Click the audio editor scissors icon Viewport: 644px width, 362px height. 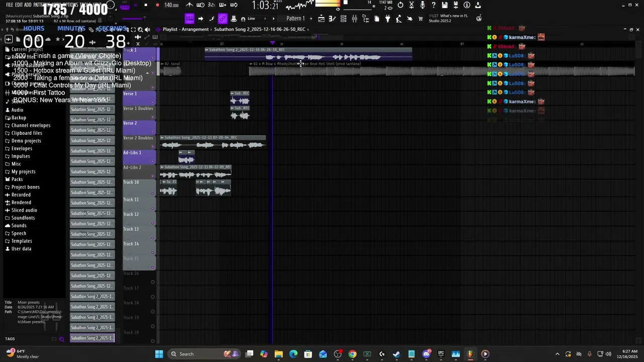[412, 5]
